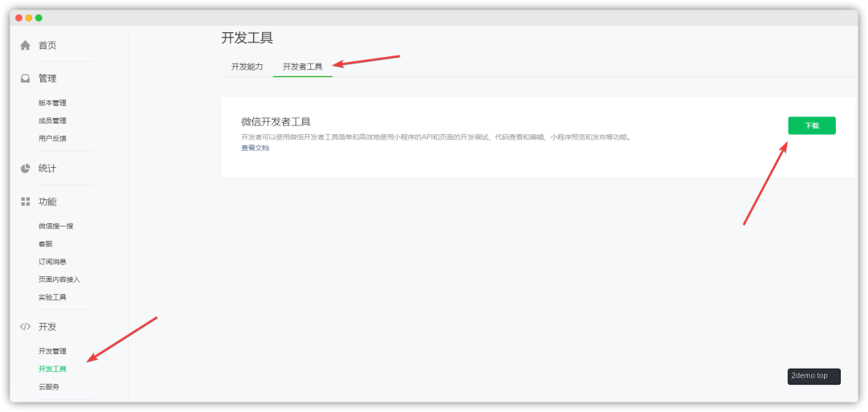
Task: Click the grid icon beside 功能
Action: [x=25, y=202]
